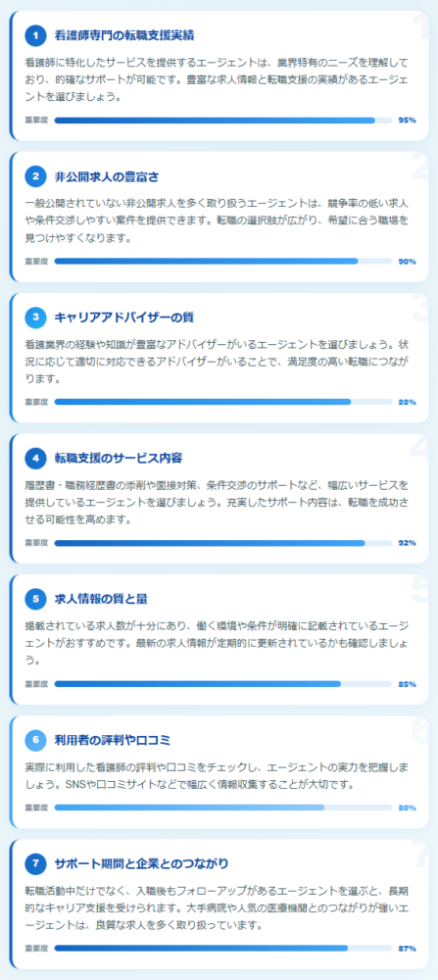Select the 転職支援のサービス内容 heading
438x980 pixels.
[x=119, y=459]
